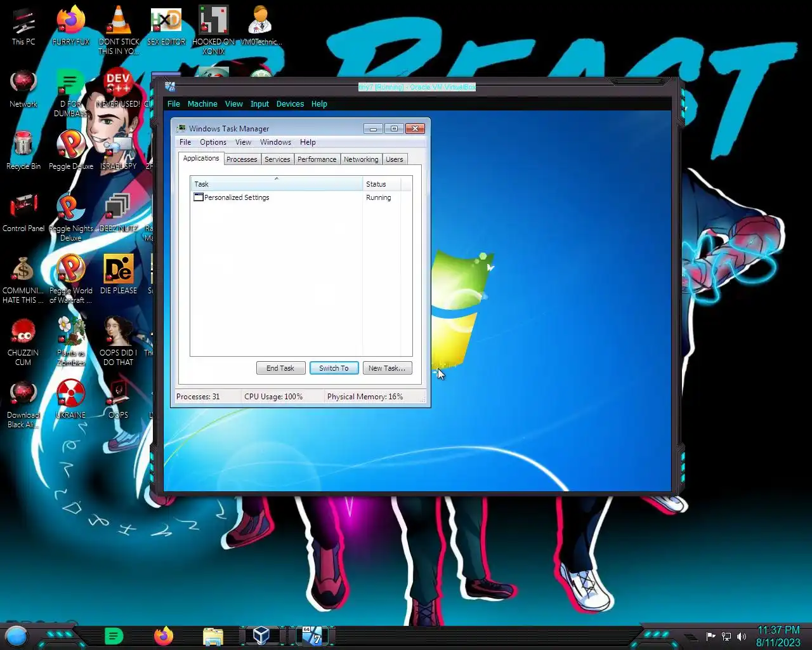This screenshot has height=650, width=812.
Task: Open the VirtualBox Machine menu
Action: (202, 104)
